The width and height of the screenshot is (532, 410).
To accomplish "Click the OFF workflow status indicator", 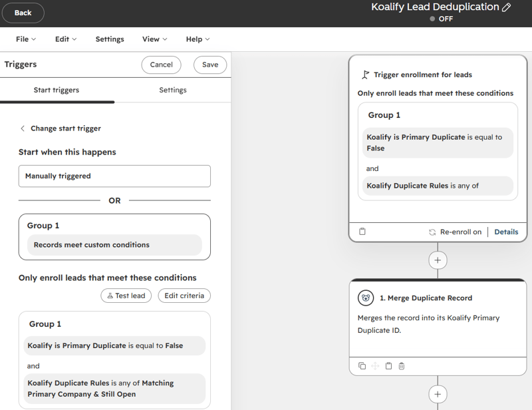I will point(442,19).
